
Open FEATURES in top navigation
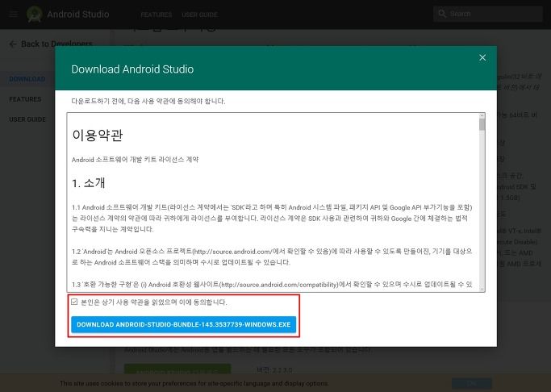(x=157, y=15)
